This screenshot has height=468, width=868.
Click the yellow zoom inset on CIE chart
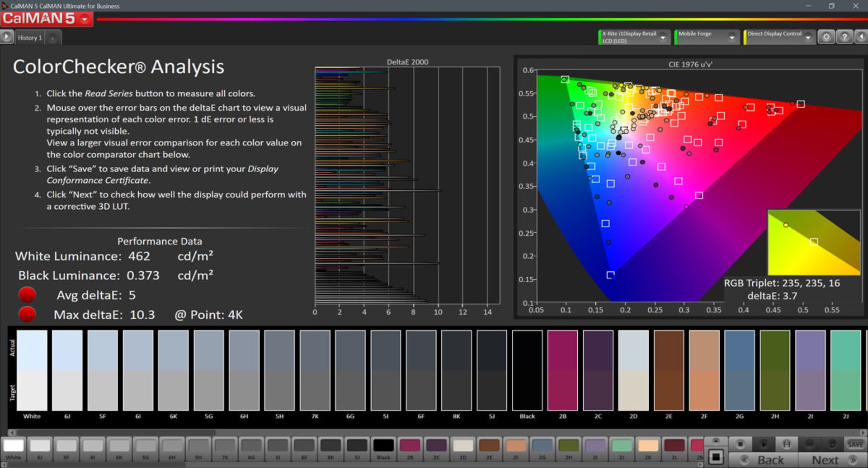point(814,242)
